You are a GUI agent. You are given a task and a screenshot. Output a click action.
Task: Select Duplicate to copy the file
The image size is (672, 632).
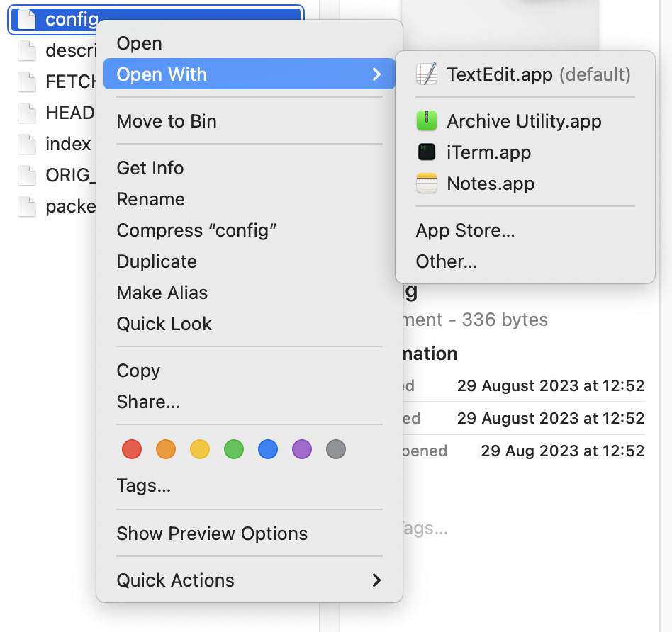pos(156,261)
